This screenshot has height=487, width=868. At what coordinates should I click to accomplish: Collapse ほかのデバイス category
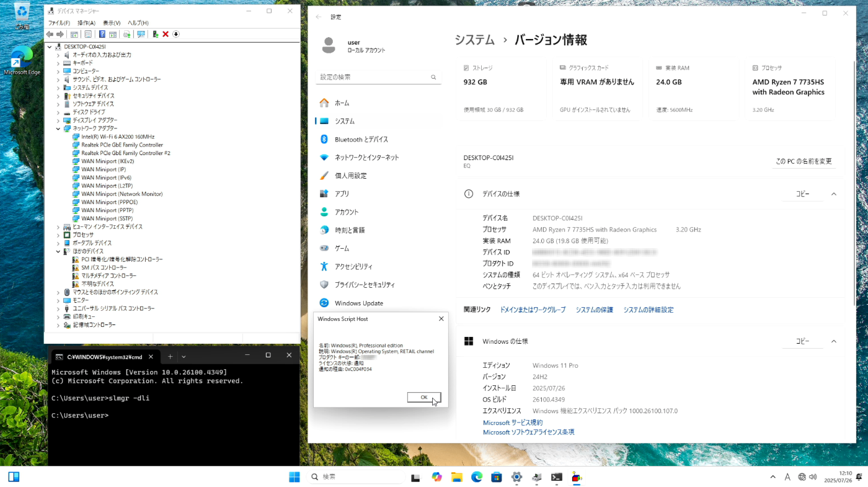click(58, 251)
